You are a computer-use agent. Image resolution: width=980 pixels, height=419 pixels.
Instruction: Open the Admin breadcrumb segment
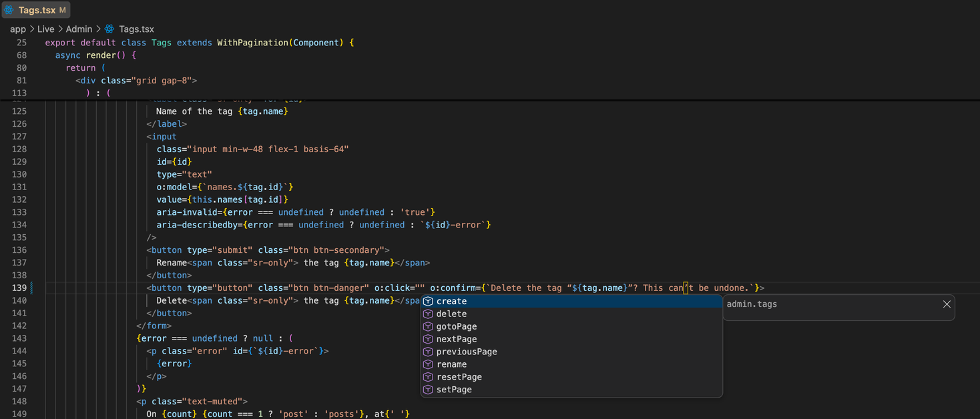(79, 29)
